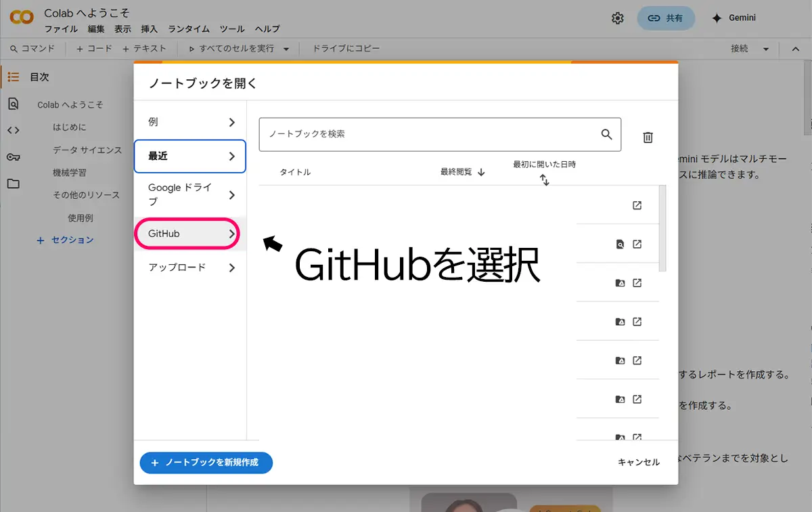Screen dimensions: 812x512
Task: Open the 編集 menu
Action: [x=96, y=29]
